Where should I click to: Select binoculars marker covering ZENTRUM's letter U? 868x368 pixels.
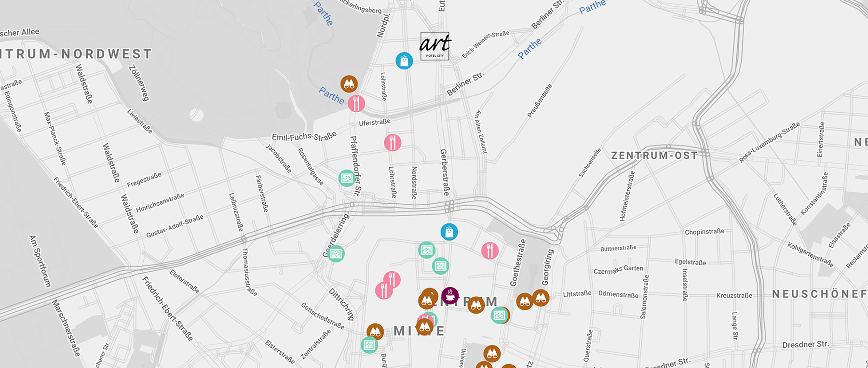pos(476,305)
